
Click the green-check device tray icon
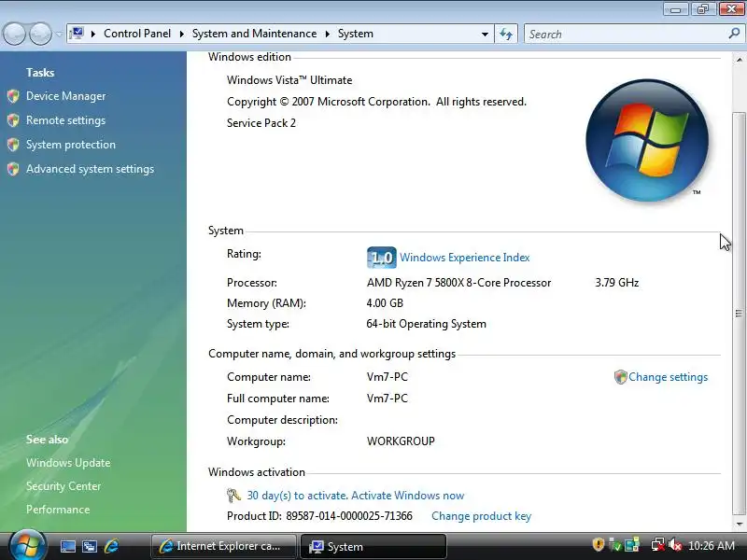[615, 545]
